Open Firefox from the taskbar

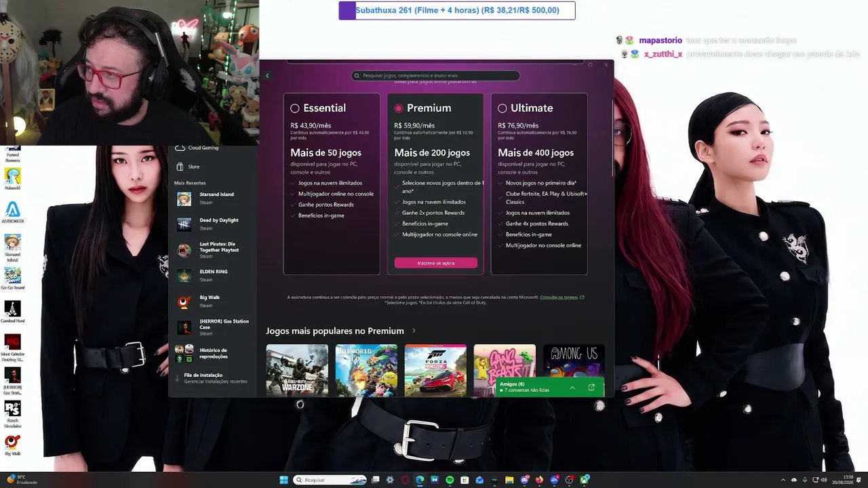click(x=539, y=480)
